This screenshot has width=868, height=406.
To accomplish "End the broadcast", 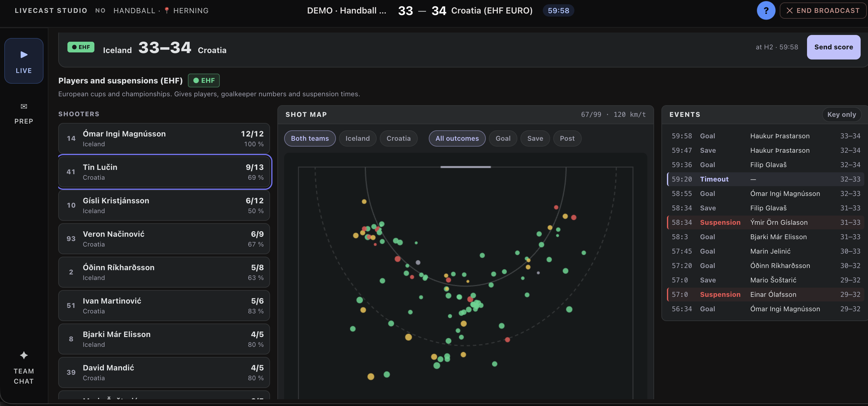I will point(823,10).
